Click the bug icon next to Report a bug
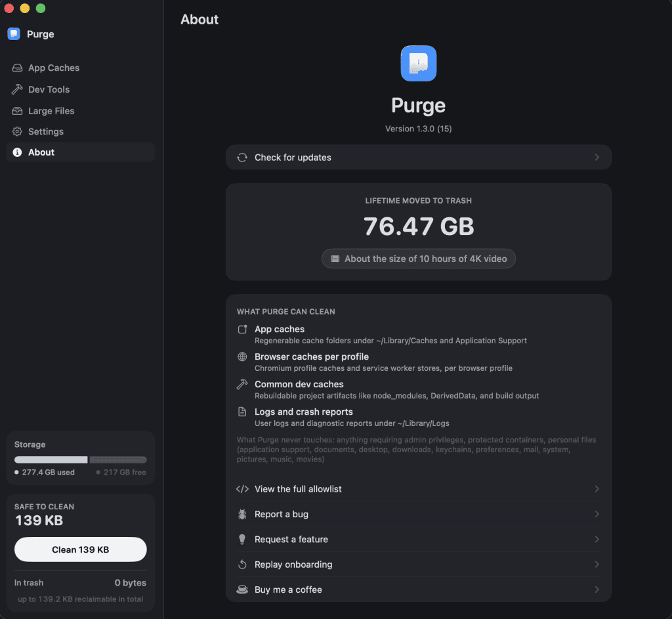This screenshot has width=672, height=619. 242,514
